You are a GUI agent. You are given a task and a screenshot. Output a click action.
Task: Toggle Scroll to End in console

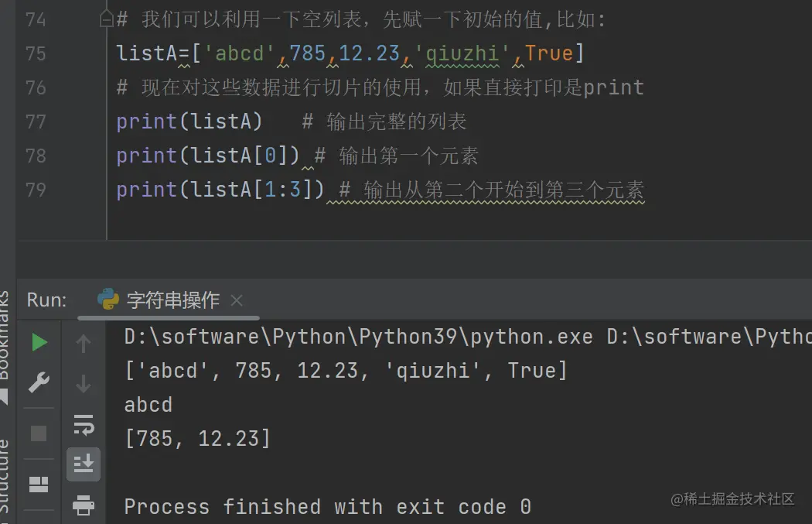[x=83, y=464]
